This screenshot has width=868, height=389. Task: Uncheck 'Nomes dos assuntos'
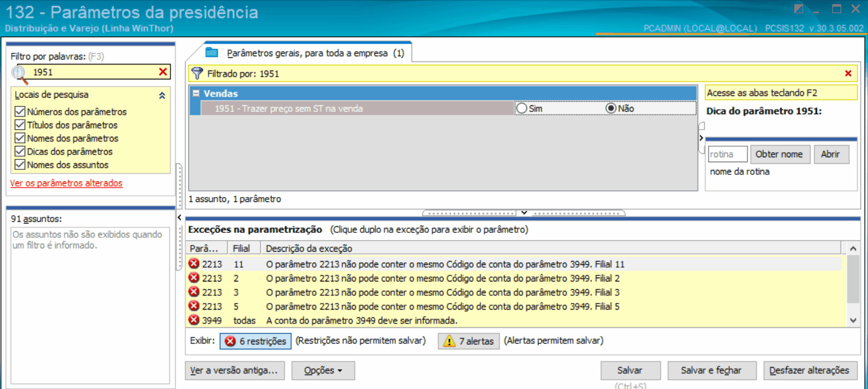click(20, 164)
